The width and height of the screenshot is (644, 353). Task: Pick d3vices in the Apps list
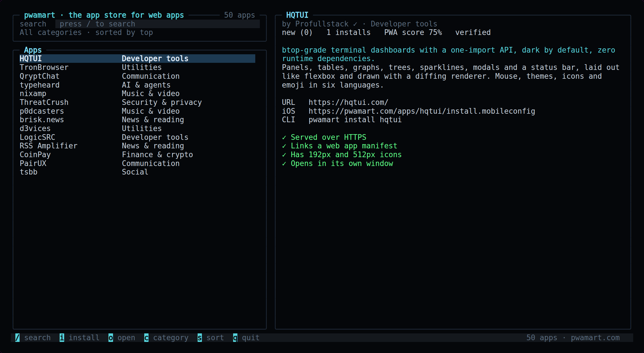point(137,128)
